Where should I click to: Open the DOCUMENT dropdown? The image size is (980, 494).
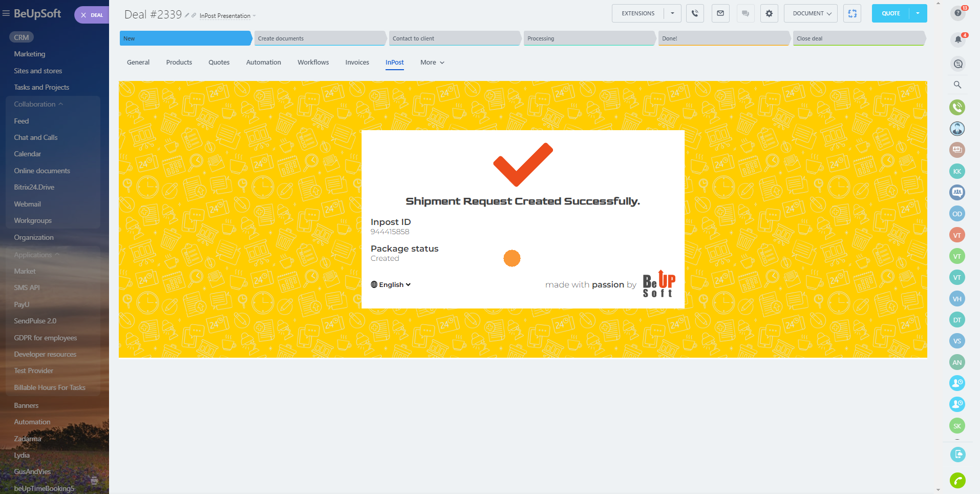pos(811,13)
